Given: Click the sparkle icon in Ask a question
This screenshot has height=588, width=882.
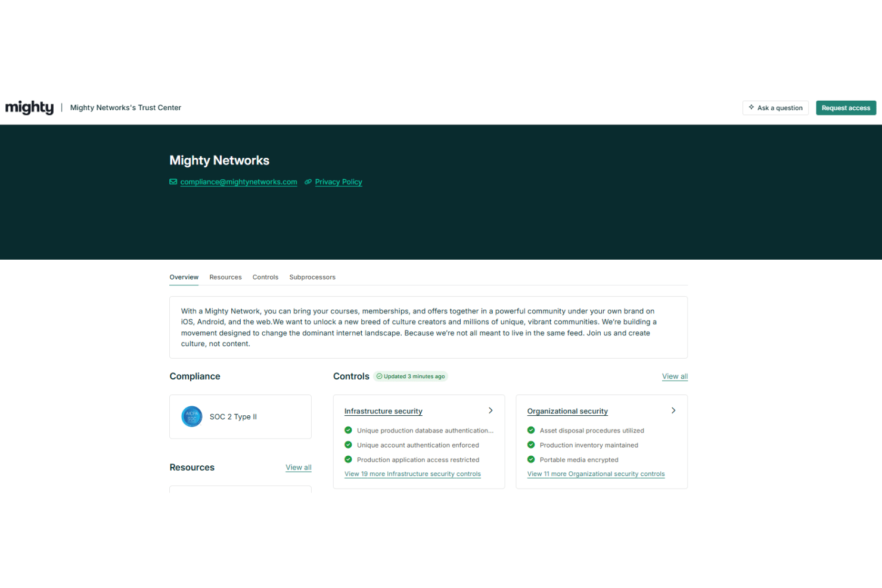Looking at the screenshot, I should click(751, 107).
